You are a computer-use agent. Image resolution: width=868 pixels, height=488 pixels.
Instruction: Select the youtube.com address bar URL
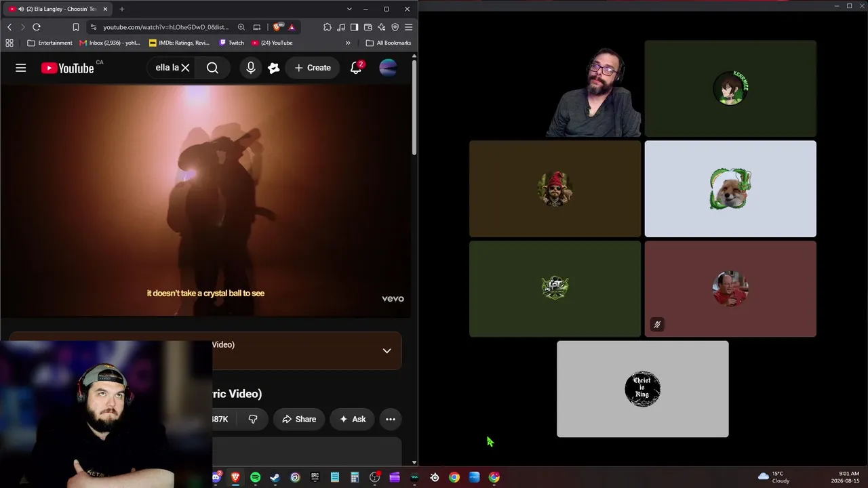[x=166, y=27]
